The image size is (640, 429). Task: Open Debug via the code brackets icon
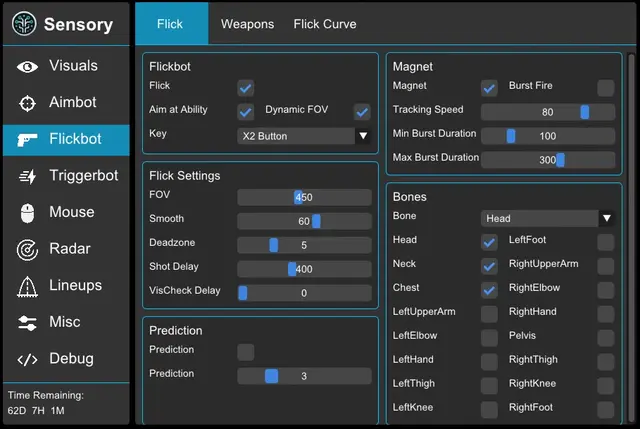pyautogui.click(x=28, y=359)
